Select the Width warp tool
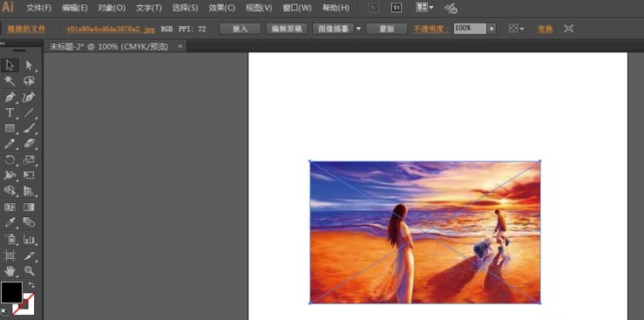Viewport: 644px width, 320px height. click(x=10, y=175)
